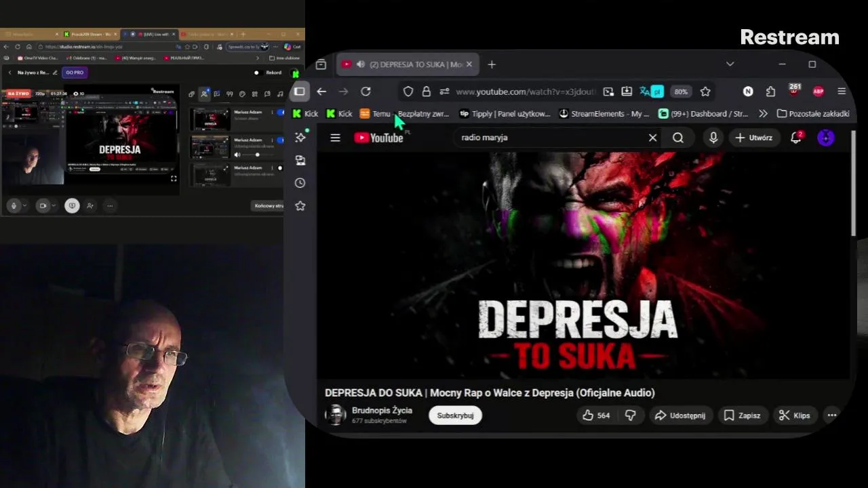Open more actions for the video
Viewport: 868px width, 488px height.
(x=831, y=415)
